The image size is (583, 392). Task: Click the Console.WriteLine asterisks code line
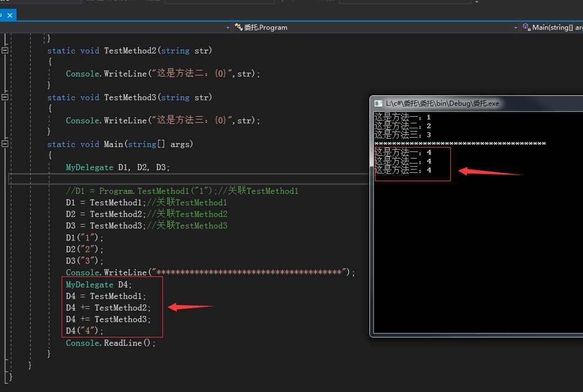coord(210,272)
